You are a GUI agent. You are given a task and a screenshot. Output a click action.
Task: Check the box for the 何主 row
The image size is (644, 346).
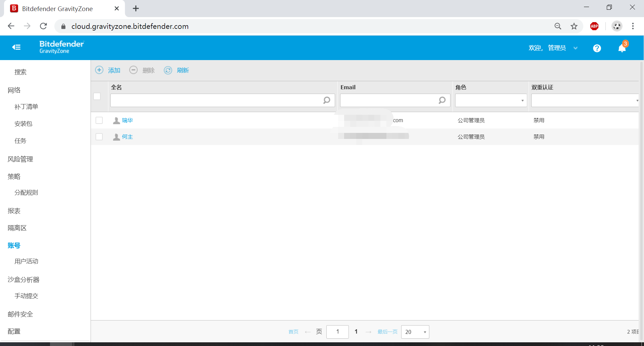pyautogui.click(x=99, y=137)
